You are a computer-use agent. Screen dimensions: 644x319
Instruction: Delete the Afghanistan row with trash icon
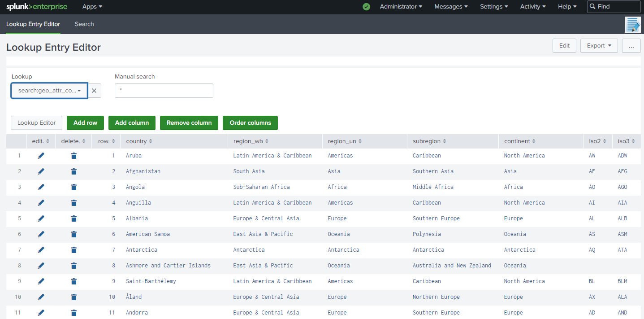74,171
